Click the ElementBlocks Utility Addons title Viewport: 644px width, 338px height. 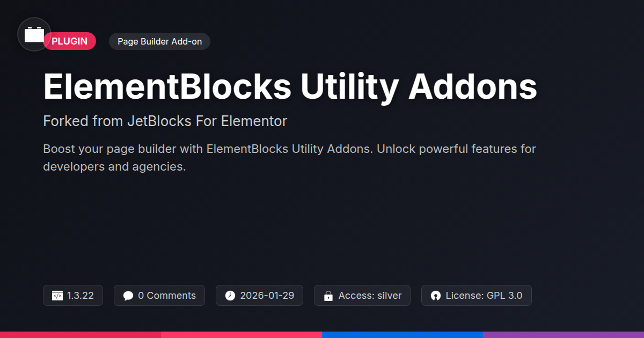[290, 86]
